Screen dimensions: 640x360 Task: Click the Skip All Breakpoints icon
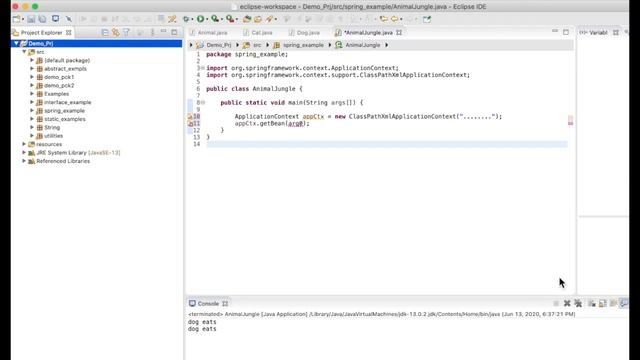pos(69,19)
